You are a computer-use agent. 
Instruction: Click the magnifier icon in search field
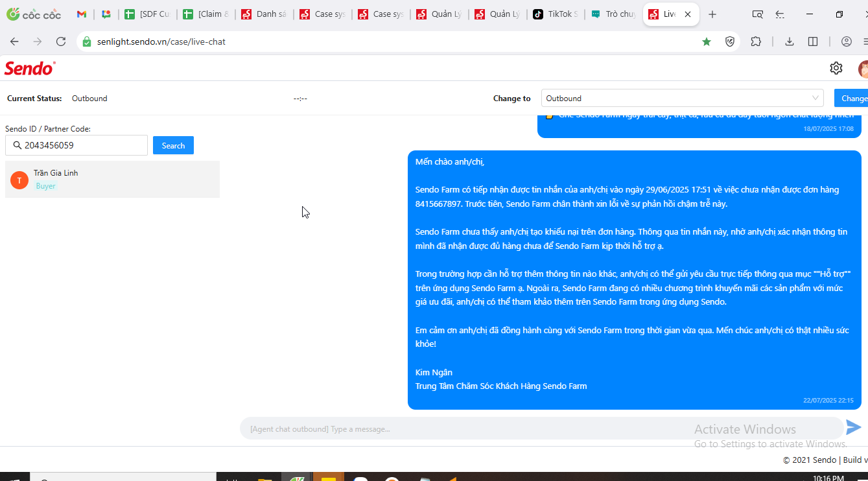[17, 145]
